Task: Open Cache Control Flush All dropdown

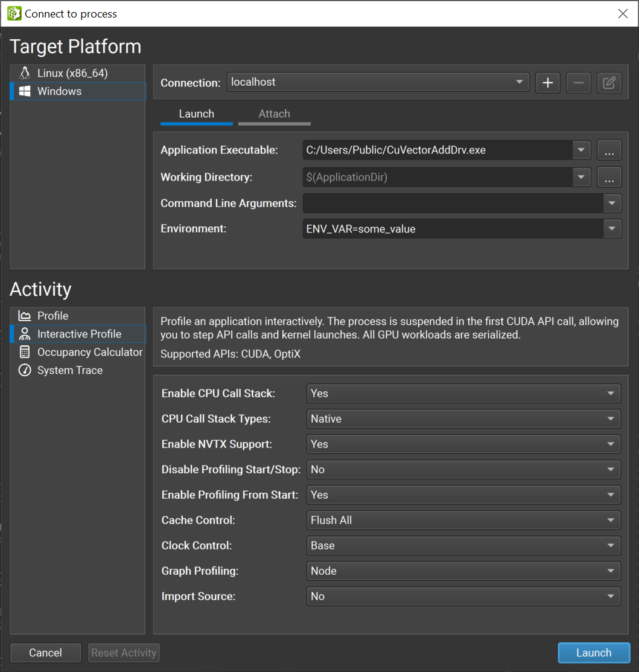Action: pos(463,520)
